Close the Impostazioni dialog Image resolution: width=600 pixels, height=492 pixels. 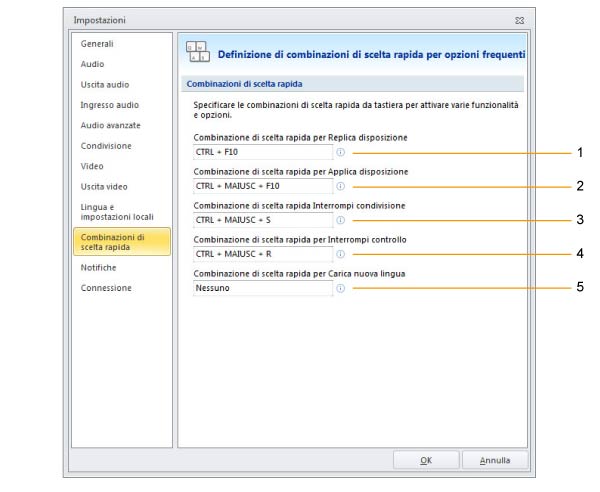pyautogui.click(x=519, y=20)
